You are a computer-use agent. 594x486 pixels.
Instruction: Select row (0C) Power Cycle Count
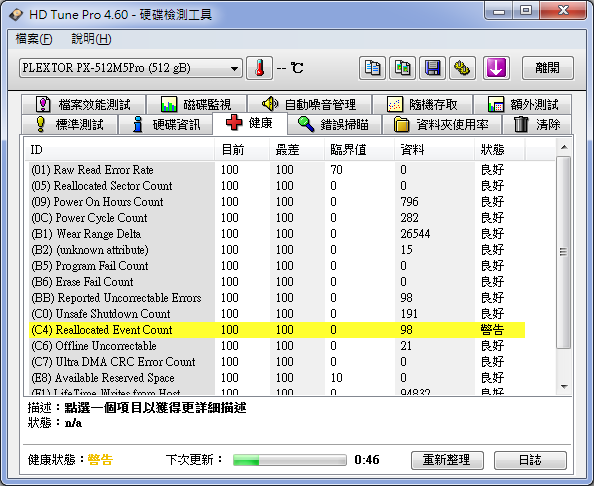pos(277,218)
